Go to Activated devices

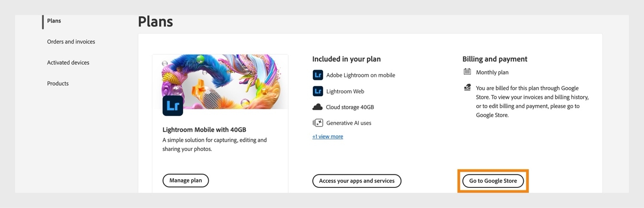pos(68,63)
